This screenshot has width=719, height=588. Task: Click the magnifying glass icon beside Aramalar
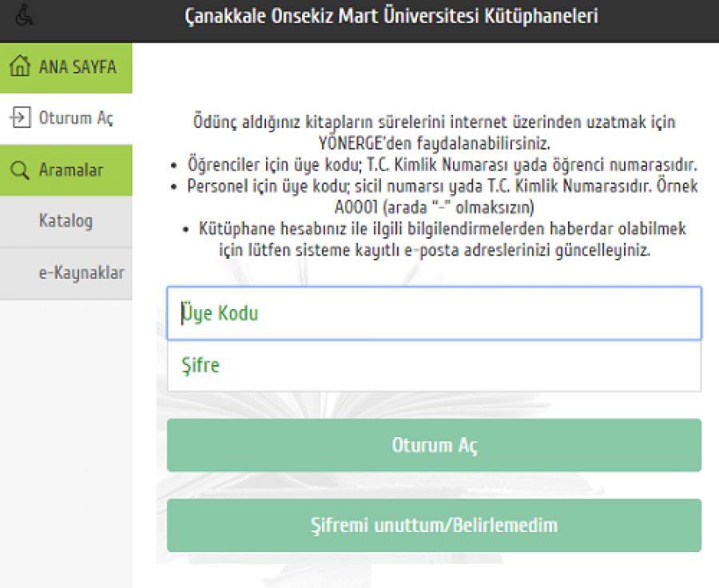pyautogui.click(x=20, y=169)
